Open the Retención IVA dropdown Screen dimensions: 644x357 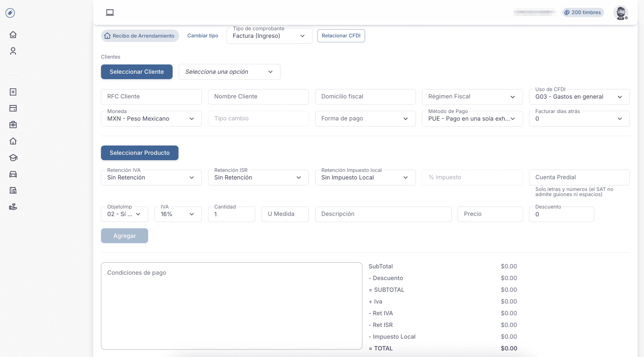pos(151,177)
